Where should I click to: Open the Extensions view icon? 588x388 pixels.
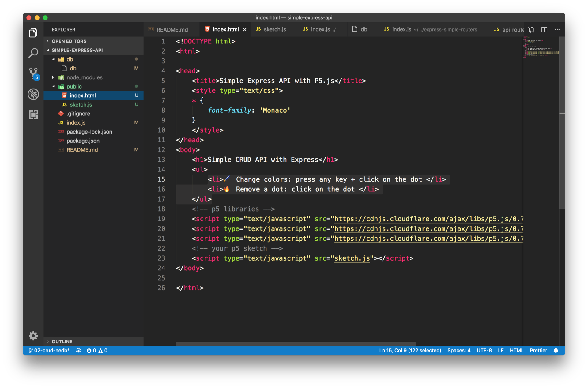coord(33,115)
